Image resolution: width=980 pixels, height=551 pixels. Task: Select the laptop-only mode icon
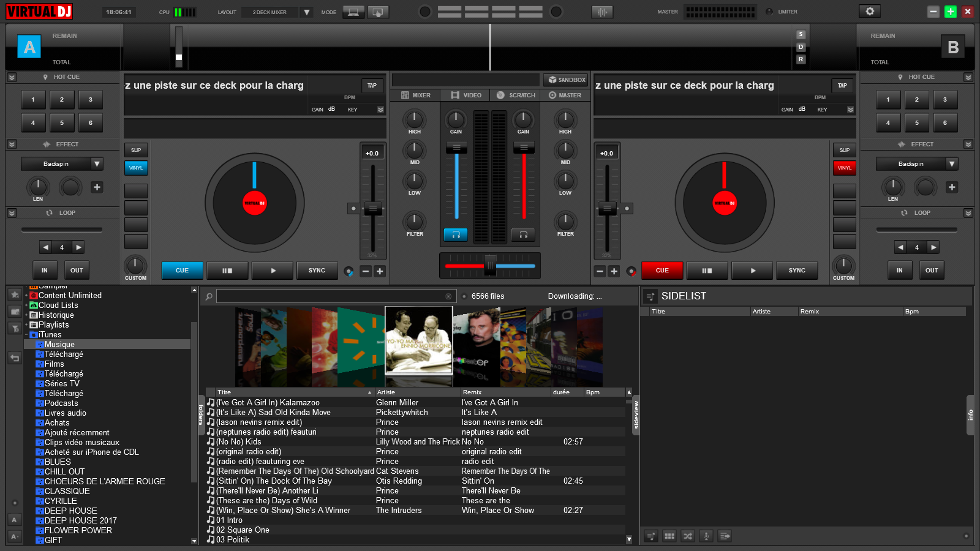(x=353, y=12)
